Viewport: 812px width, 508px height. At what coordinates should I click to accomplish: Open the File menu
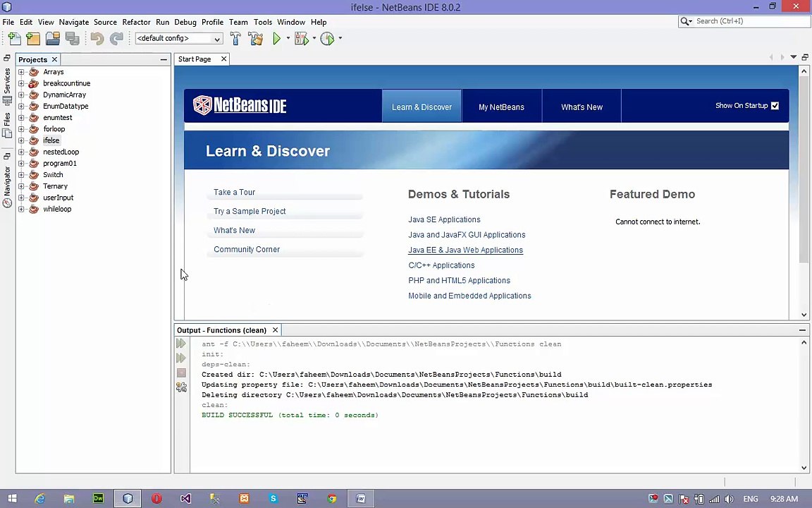pos(8,23)
